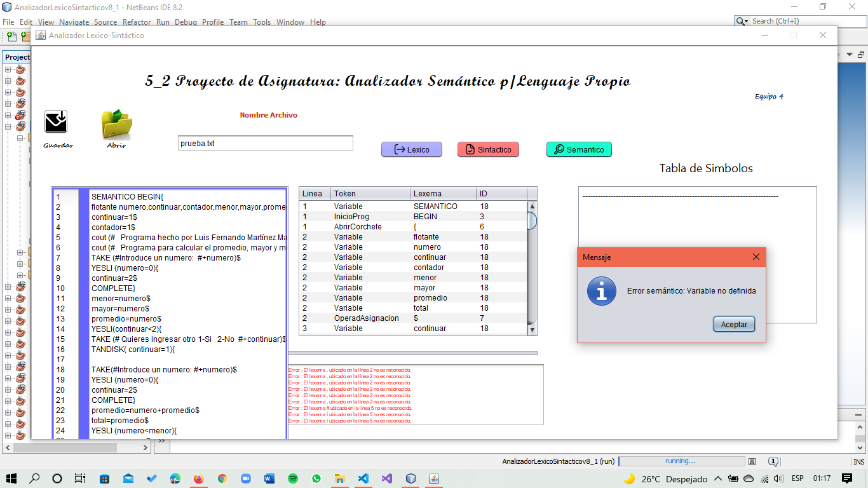The image size is (868, 488).
Task: Click the Sintactico analysis button
Action: [488, 149]
